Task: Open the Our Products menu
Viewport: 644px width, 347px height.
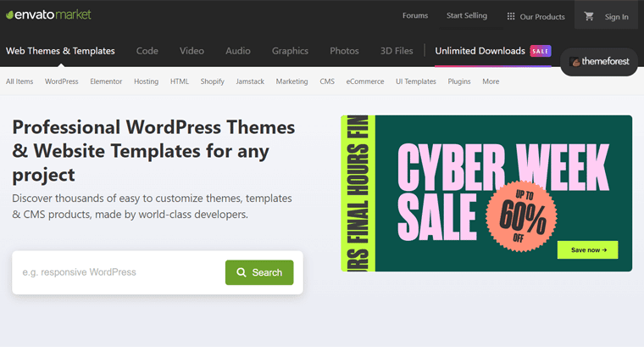Action: pos(536,16)
